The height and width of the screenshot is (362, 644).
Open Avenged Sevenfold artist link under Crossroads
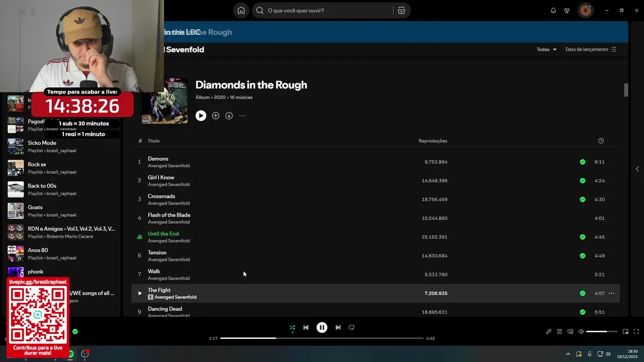click(x=169, y=203)
